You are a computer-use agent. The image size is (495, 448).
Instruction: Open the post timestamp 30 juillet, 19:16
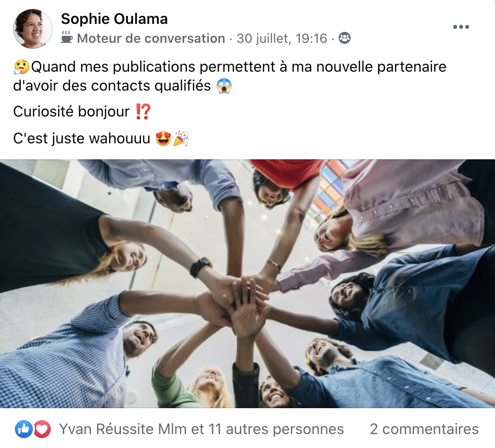pos(282,38)
